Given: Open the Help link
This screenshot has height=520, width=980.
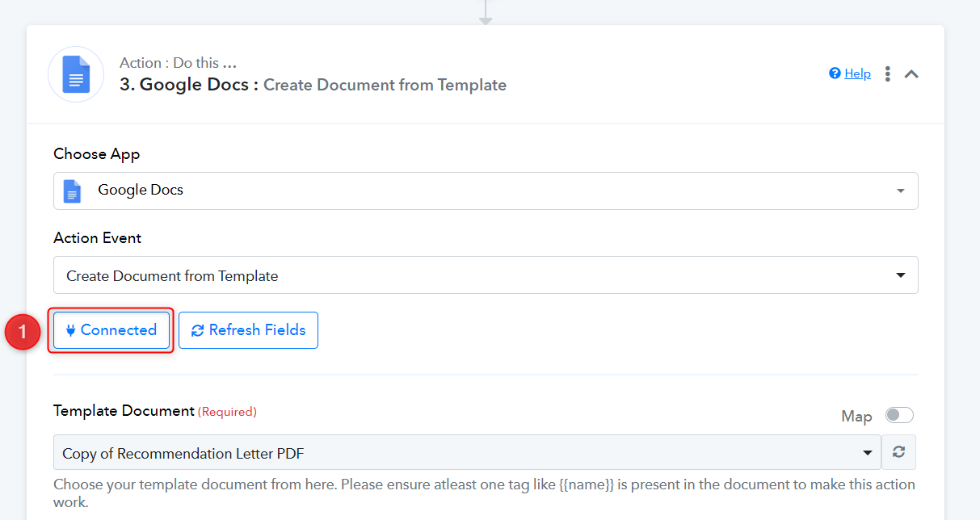Looking at the screenshot, I should (x=857, y=73).
